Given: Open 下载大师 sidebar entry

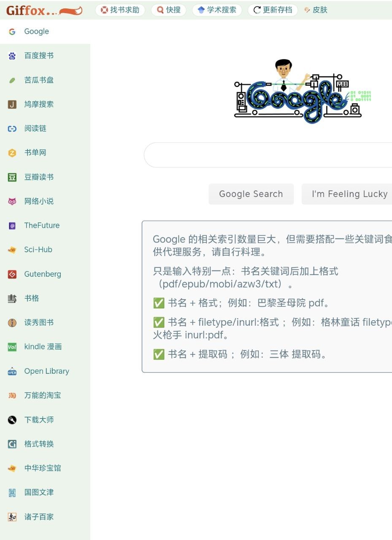Looking at the screenshot, I should (x=45, y=420).
